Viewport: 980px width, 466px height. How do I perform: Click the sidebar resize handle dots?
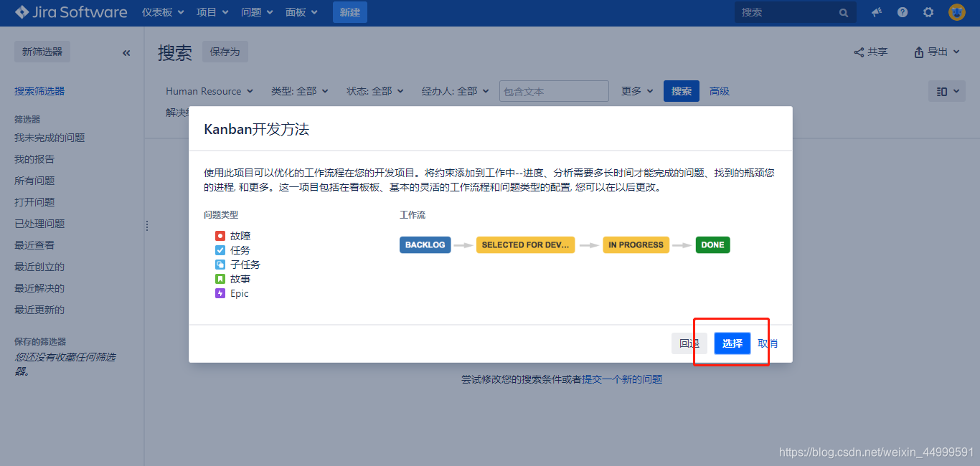pyautogui.click(x=147, y=226)
